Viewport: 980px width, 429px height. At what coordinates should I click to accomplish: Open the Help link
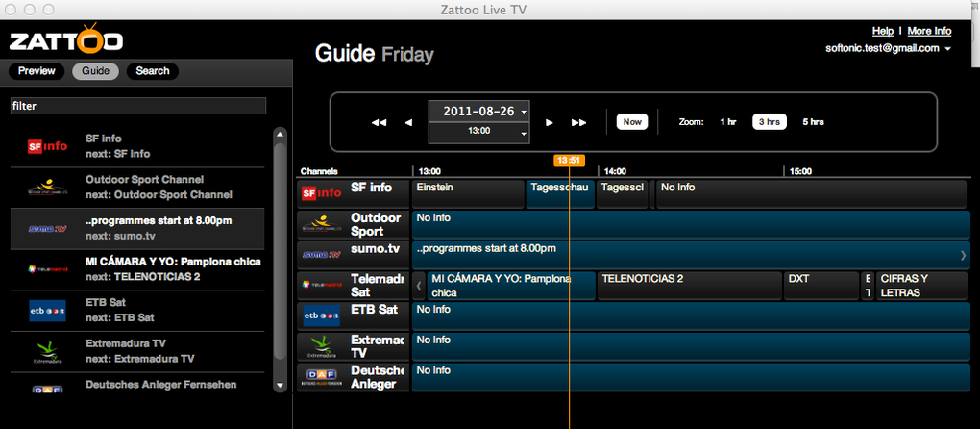pos(883,31)
